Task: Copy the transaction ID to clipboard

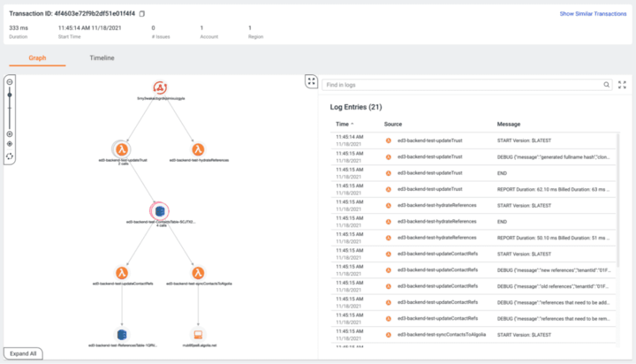Action: tap(142, 14)
